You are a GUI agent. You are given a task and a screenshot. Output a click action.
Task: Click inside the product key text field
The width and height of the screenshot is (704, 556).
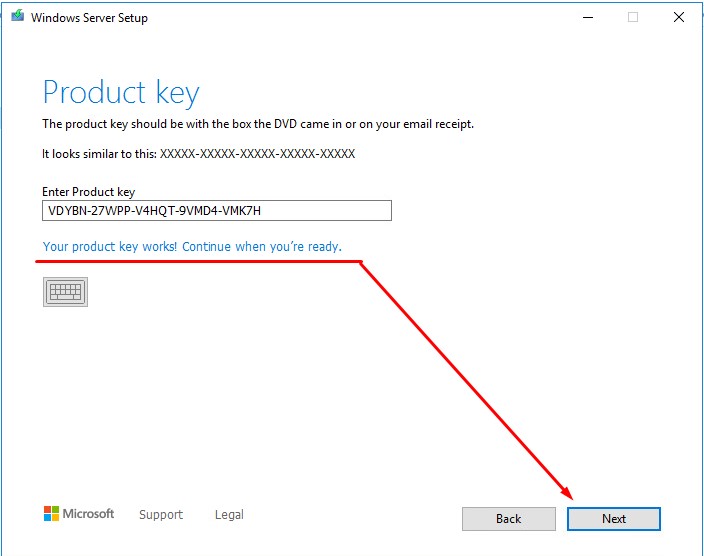[216, 211]
